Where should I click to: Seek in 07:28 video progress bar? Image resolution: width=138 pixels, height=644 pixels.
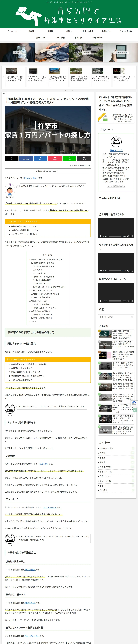[114, 301]
